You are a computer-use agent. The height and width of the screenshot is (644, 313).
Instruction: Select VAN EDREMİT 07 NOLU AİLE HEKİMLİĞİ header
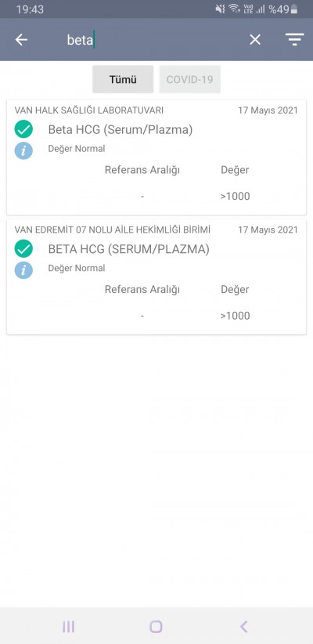[x=113, y=230]
